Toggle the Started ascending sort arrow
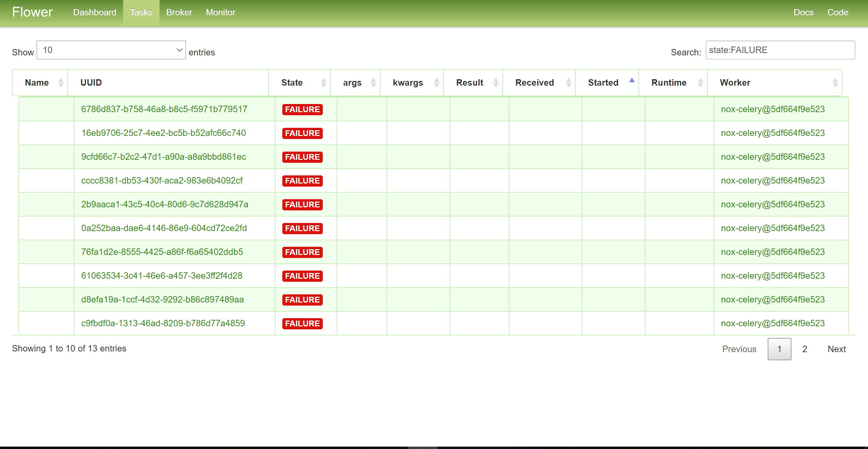This screenshot has width=868, height=449. tap(632, 81)
